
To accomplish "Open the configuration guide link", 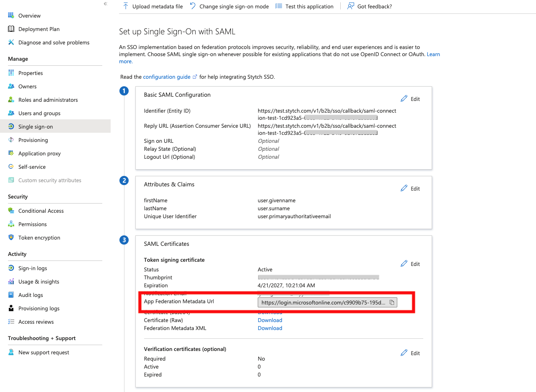I will point(170,77).
